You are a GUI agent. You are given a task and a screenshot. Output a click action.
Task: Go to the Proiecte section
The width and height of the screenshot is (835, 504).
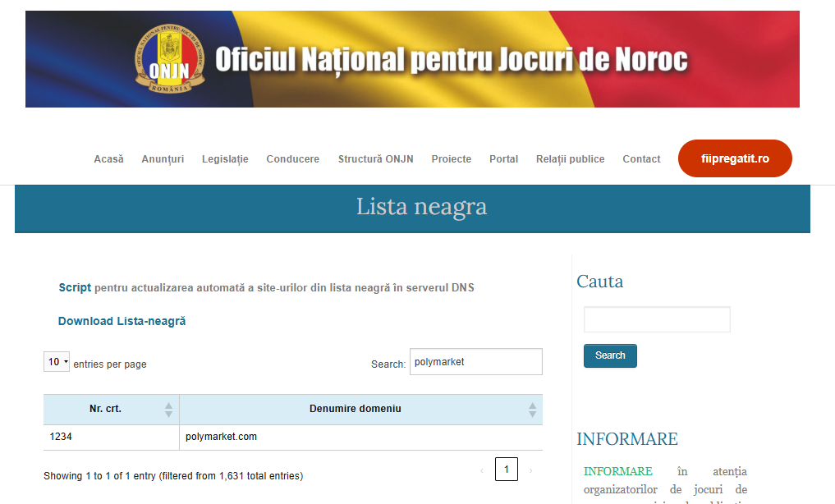[452, 159]
